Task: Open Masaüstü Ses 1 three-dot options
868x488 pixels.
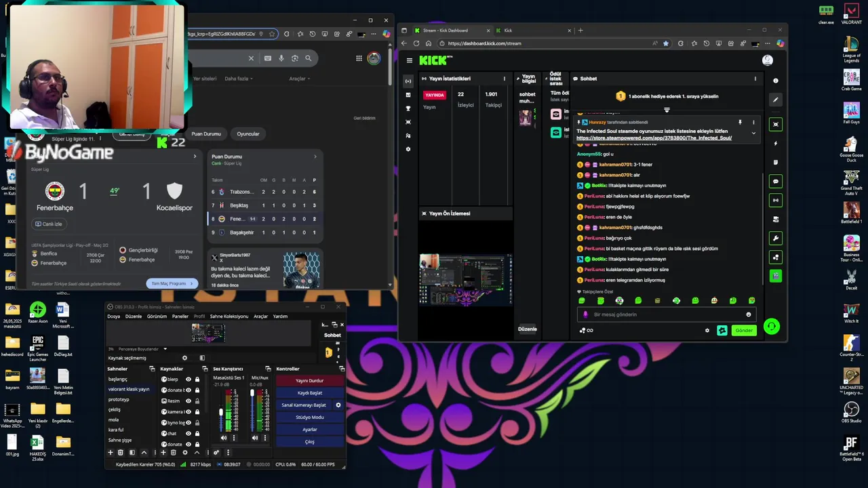Action: click(234, 438)
